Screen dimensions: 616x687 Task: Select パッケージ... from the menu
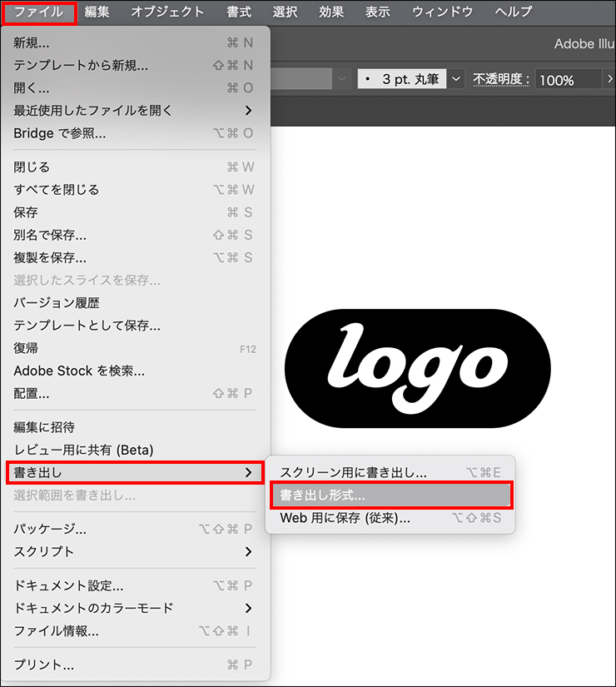[50, 529]
